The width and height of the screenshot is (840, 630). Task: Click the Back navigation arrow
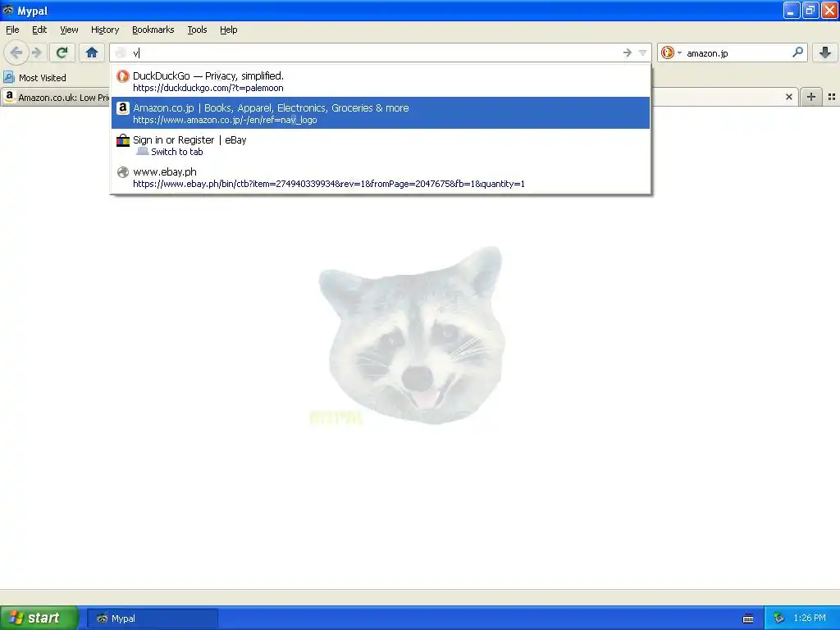[16, 52]
